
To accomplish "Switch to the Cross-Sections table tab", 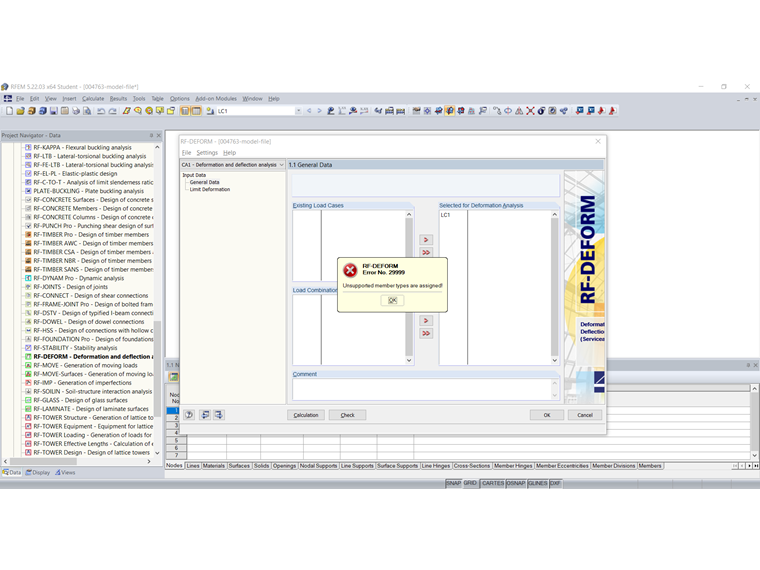I will tap(472, 466).
